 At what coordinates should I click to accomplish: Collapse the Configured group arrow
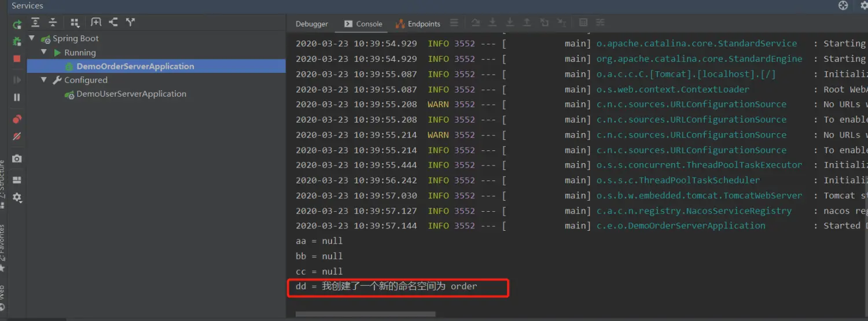tap(43, 80)
